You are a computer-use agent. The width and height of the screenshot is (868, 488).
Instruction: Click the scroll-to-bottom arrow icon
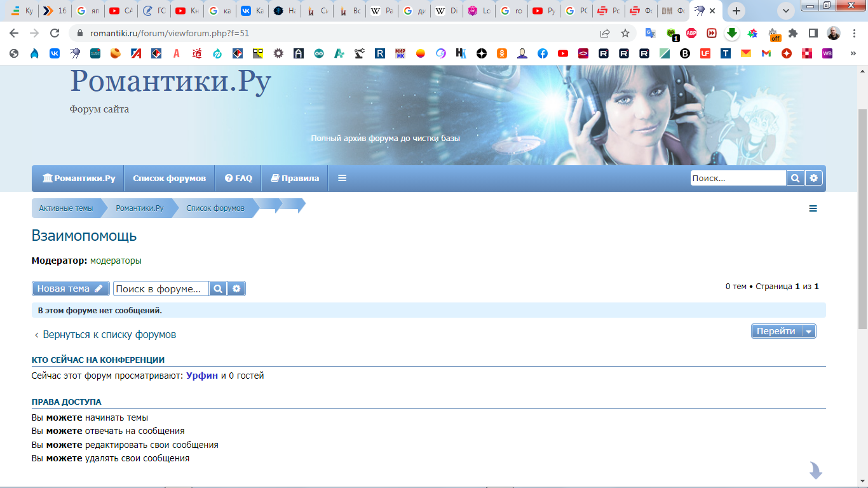click(815, 470)
